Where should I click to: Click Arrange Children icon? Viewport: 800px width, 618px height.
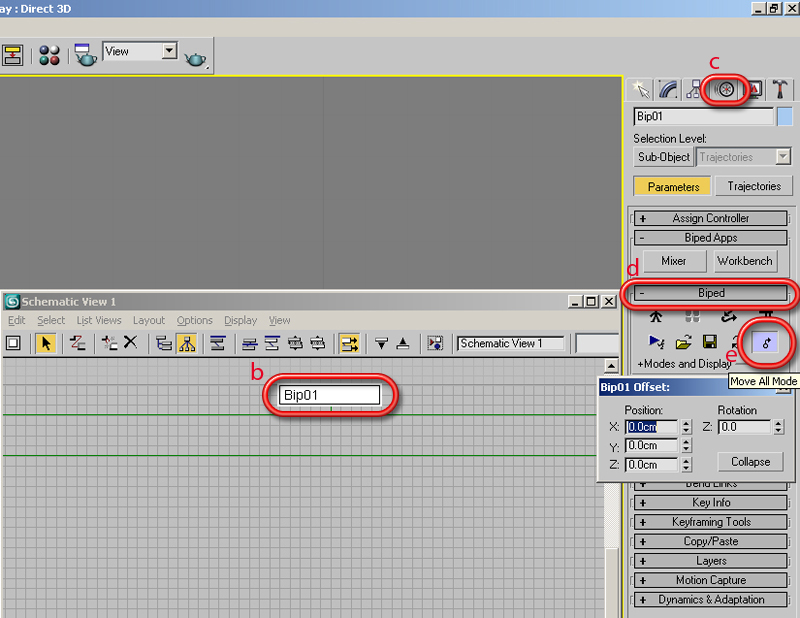(249, 343)
